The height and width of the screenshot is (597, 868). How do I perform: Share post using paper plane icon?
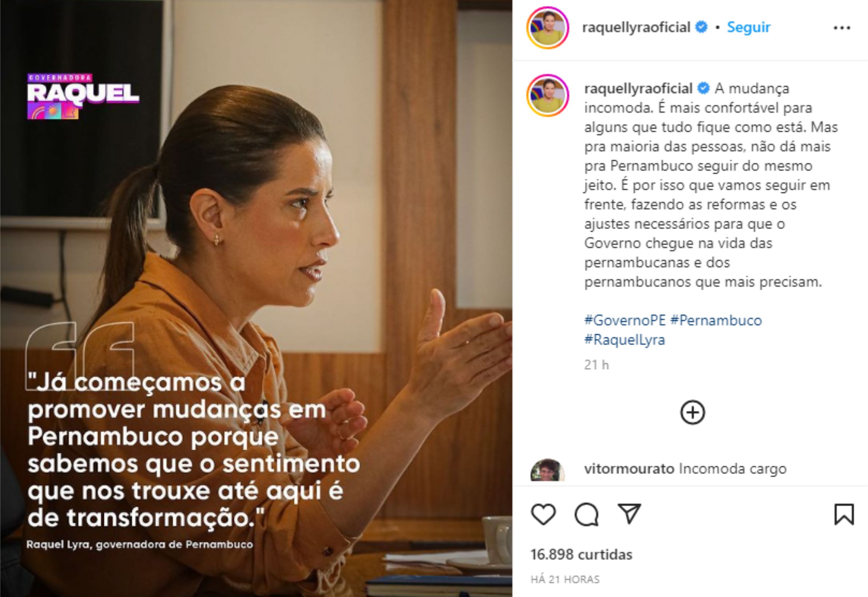630,513
